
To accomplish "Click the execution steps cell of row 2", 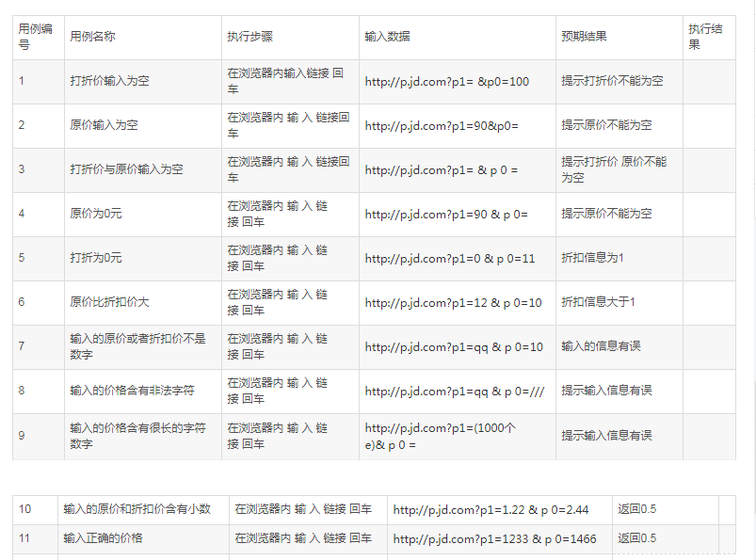I will click(290, 126).
